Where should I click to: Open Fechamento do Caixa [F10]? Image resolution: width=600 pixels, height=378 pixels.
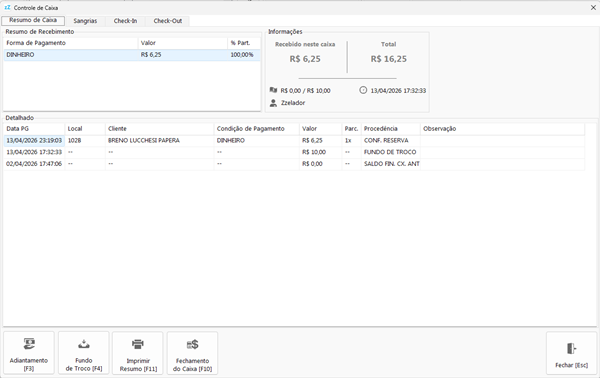pyautogui.click(x=192, y=353)
